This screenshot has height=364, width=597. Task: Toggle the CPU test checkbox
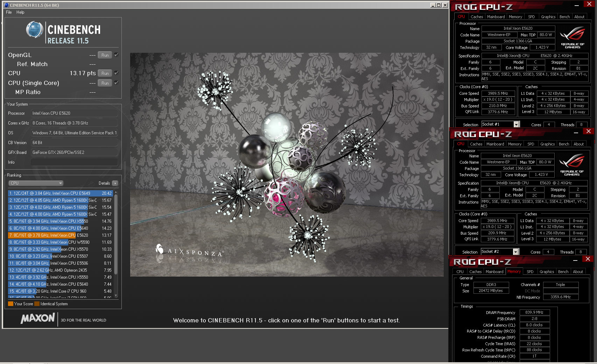click(116, 73)
